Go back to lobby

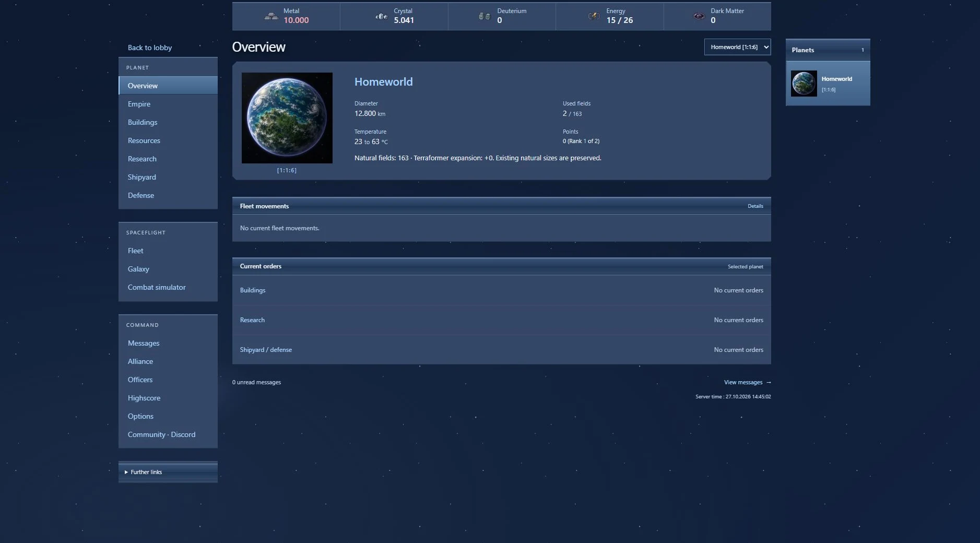(150, 48)
